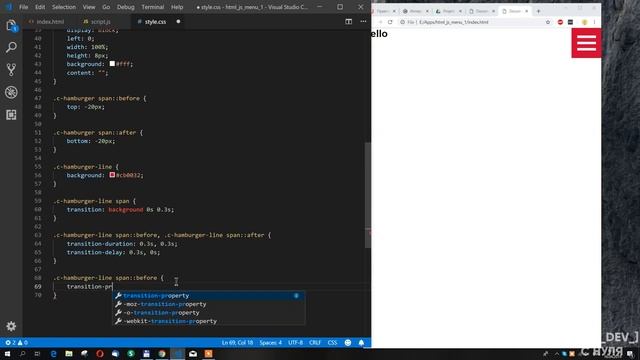This screenshot has height=360, width=640.
Task: Open the Debug view in activity bar
Action: pyautogui.click(x=11, y=92)
